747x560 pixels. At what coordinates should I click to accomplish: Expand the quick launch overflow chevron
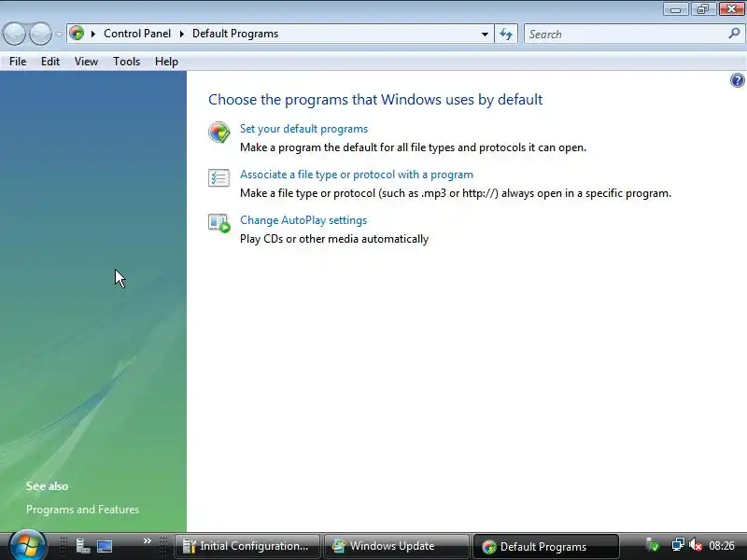click(148, 541)
